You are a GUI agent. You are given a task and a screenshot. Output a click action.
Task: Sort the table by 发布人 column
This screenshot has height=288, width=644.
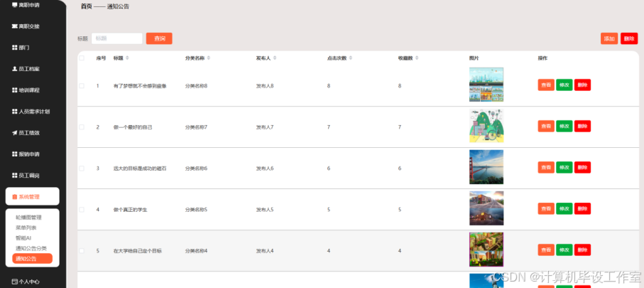274,58
